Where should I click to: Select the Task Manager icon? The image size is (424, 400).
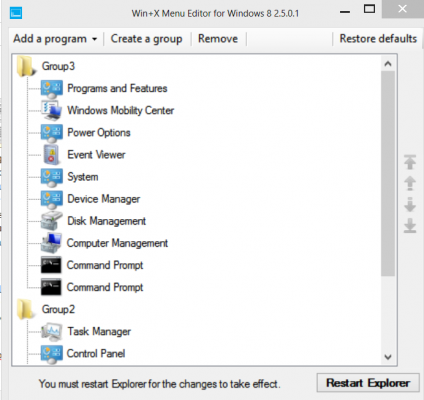pos(51,331)
